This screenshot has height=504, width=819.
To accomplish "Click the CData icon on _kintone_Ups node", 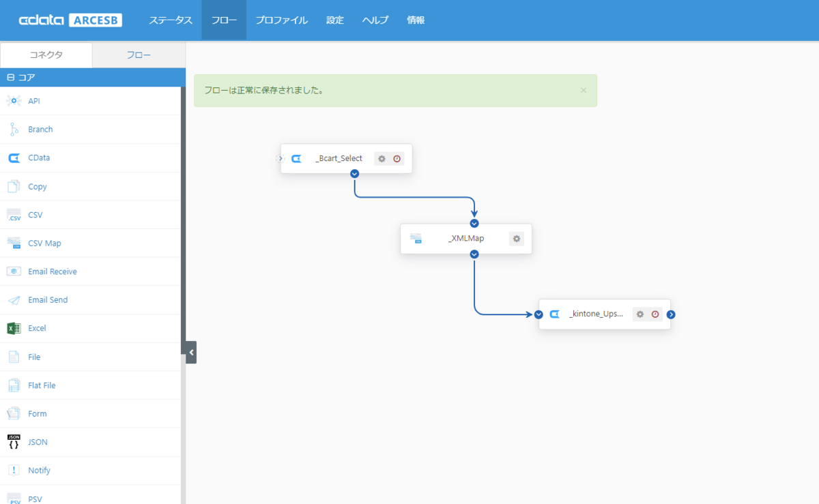I will click(x=555, y=314).
